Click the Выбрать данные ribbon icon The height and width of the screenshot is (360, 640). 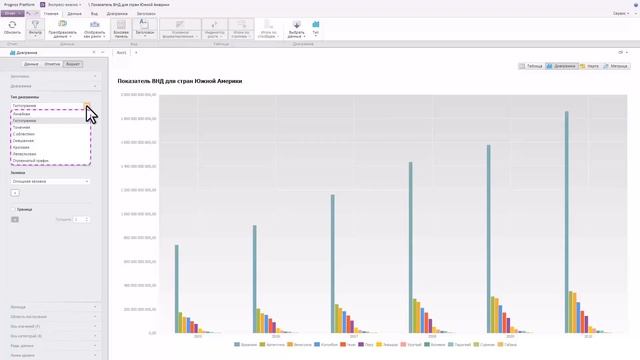coord(297,24)
